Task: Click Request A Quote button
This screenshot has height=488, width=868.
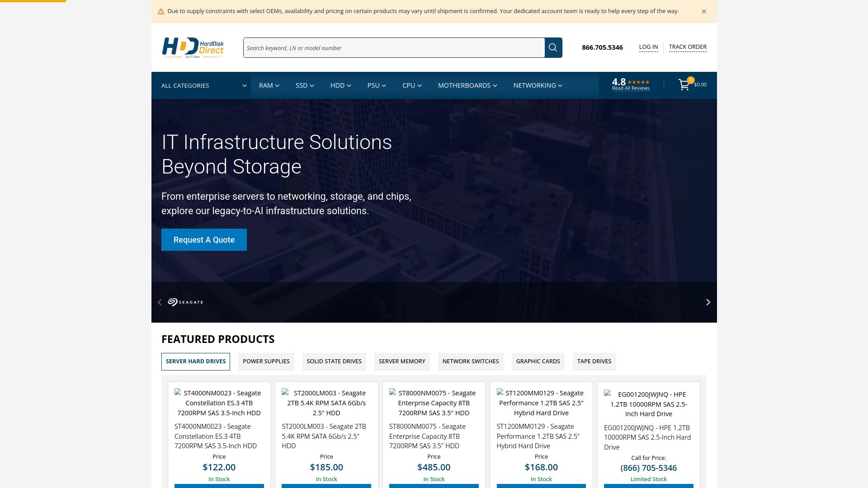Action: (x=204, y=239)
